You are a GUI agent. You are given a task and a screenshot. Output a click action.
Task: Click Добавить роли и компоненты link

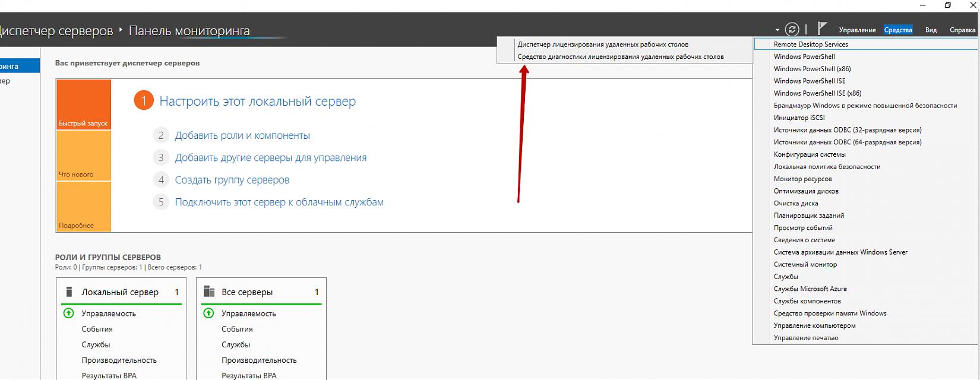(242, 135)
